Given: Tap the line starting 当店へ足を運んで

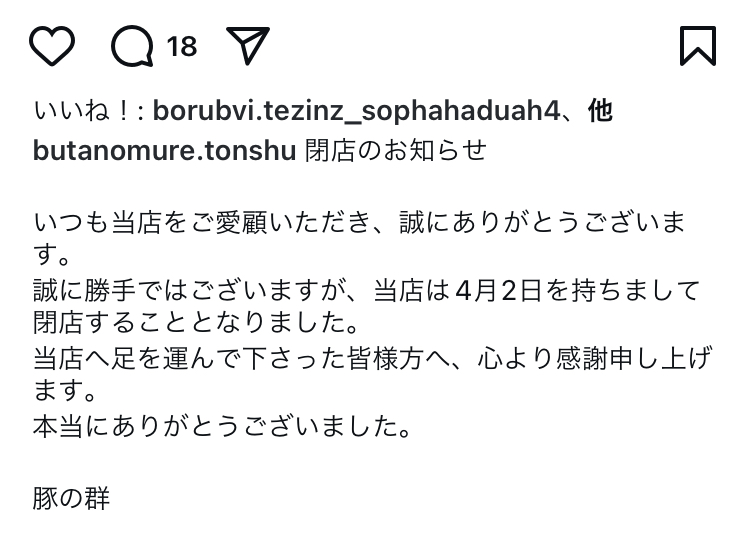Looking at the screenshot, I should click(x=373, y=359).
